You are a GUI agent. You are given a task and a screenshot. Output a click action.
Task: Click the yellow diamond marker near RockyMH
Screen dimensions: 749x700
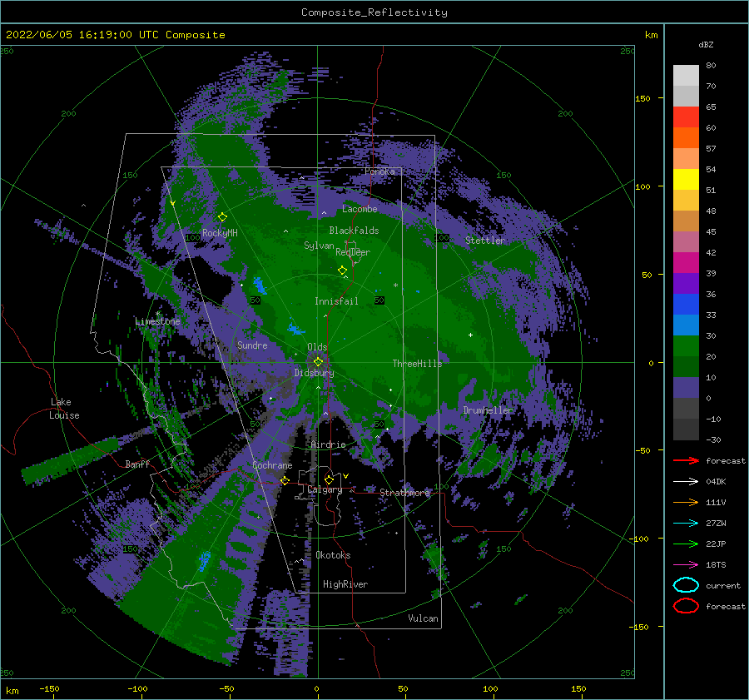tap(222, 217)
